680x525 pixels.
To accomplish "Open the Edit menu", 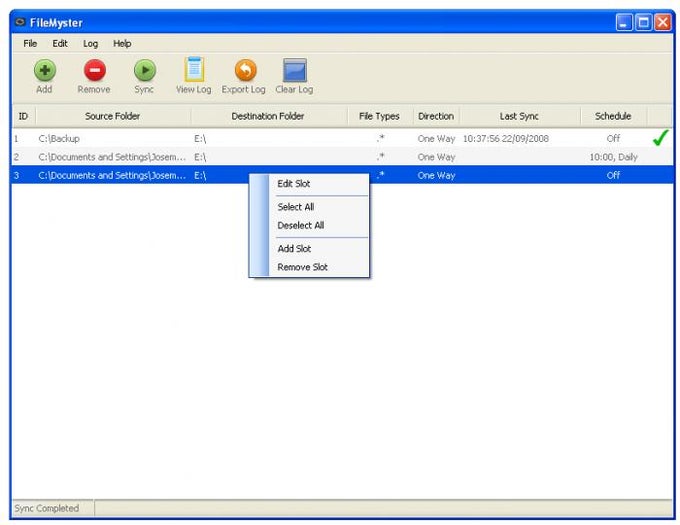I will coord(60,43).
